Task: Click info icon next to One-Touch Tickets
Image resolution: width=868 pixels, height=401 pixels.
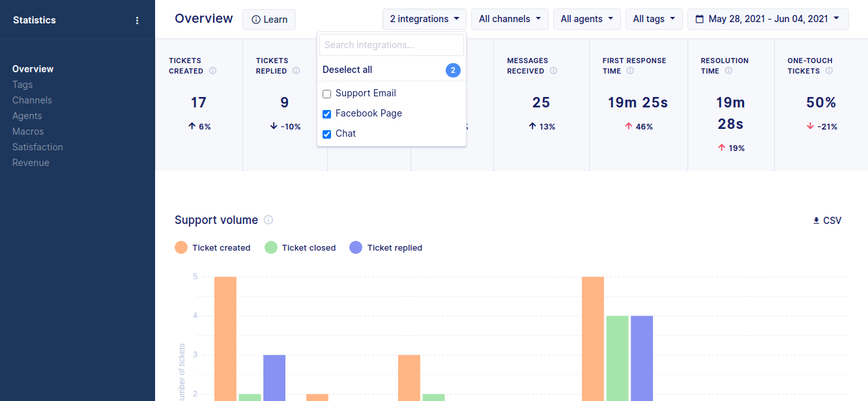Action: [829, 71]
